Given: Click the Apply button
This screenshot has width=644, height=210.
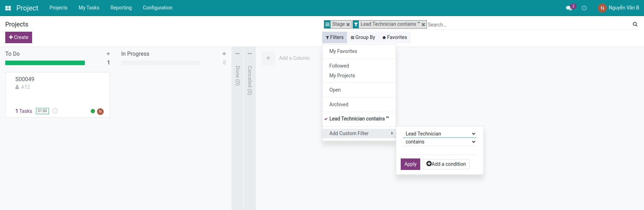Looking at the screenshot, I should tap(410, 164).
